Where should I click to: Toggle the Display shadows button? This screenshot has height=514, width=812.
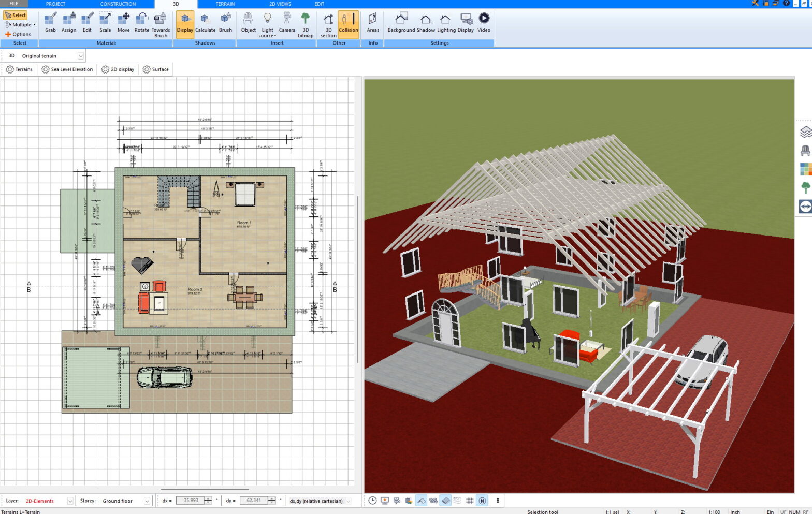click(x=185, y=23)
